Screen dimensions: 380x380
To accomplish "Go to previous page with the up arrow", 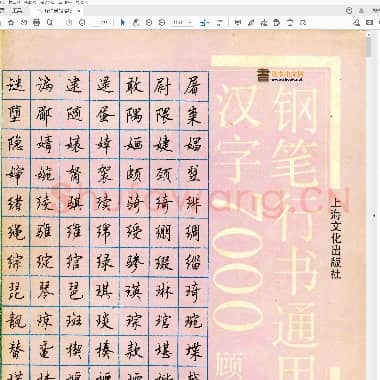I will (69, 23).
